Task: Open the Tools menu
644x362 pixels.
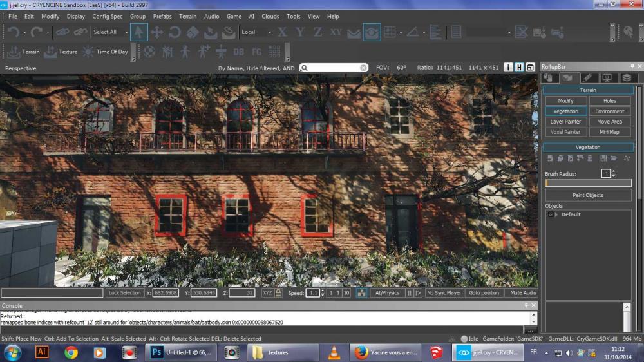Action: 293,17
